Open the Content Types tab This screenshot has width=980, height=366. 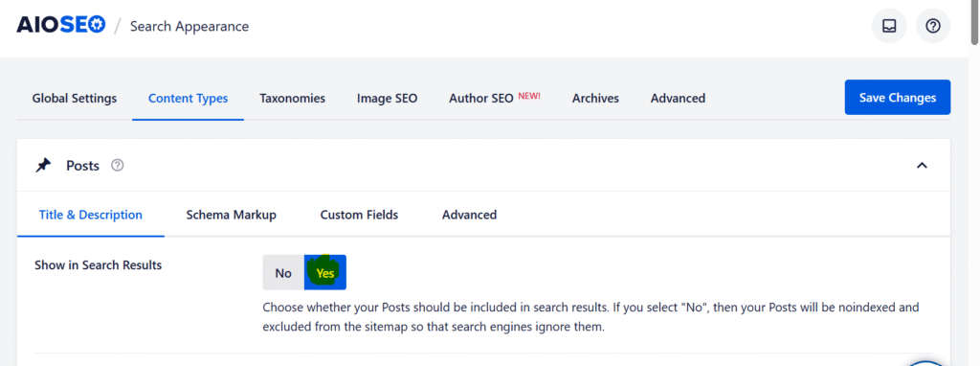[189, 99]
